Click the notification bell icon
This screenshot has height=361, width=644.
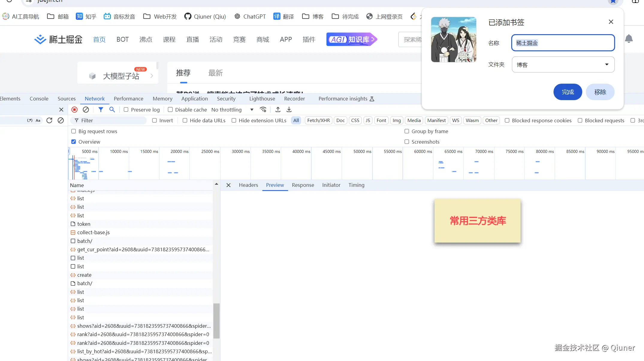(629, 39)
